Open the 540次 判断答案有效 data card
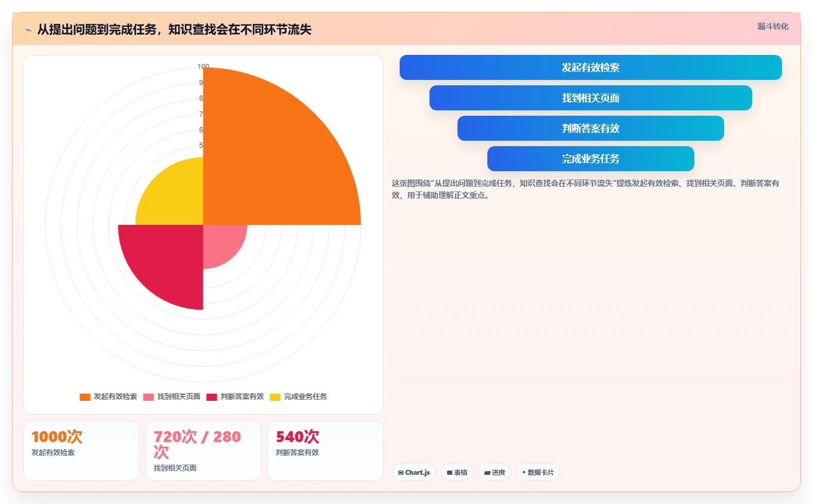The width and height of the screenshot is (813, 504). click(x=325, y=450)
